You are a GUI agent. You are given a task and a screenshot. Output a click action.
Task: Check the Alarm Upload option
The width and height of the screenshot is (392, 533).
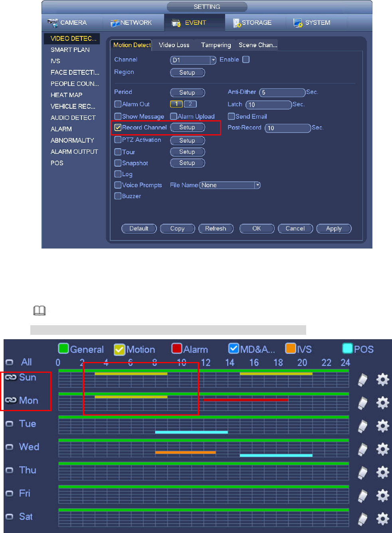[x=174, y=116]
